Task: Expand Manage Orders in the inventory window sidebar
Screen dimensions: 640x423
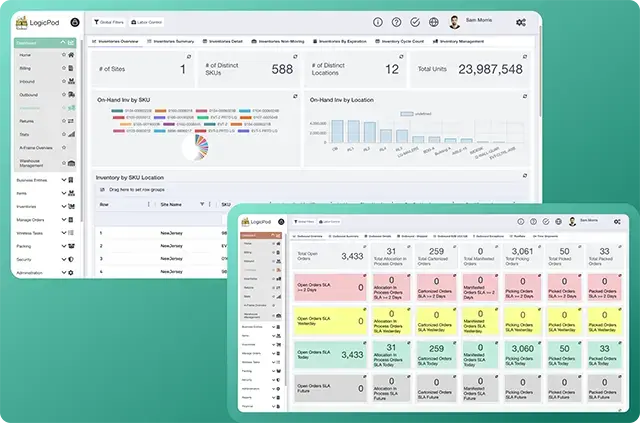Action: (x=64, y=220)
